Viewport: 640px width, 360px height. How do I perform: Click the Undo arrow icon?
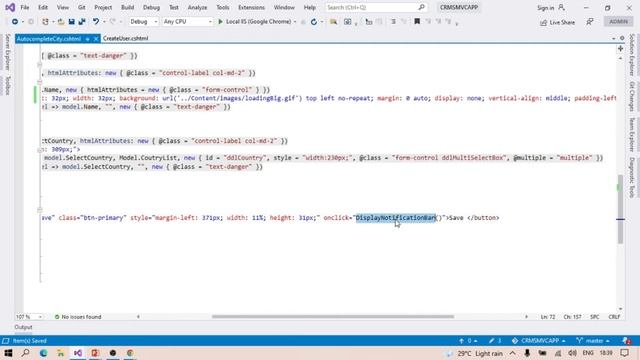pos(96,22)
